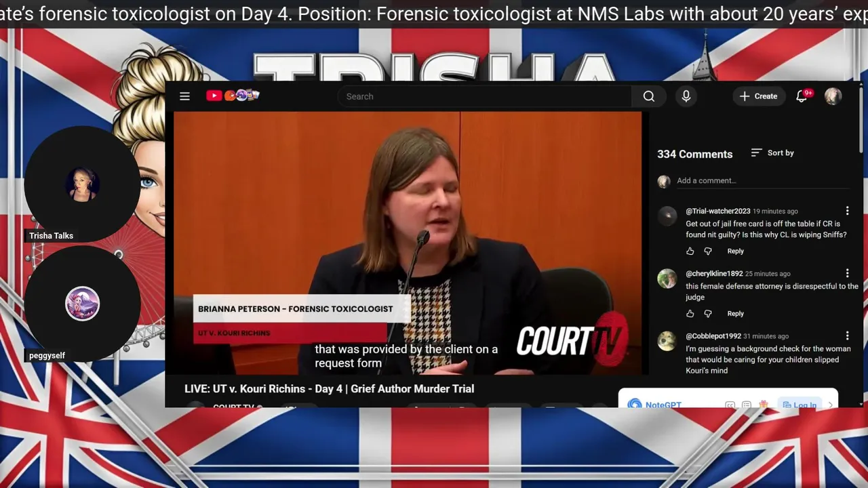Viewport: 868px width, 488px height.
Task: Click the NoteGPT transcript list icon
Action: 746,405
